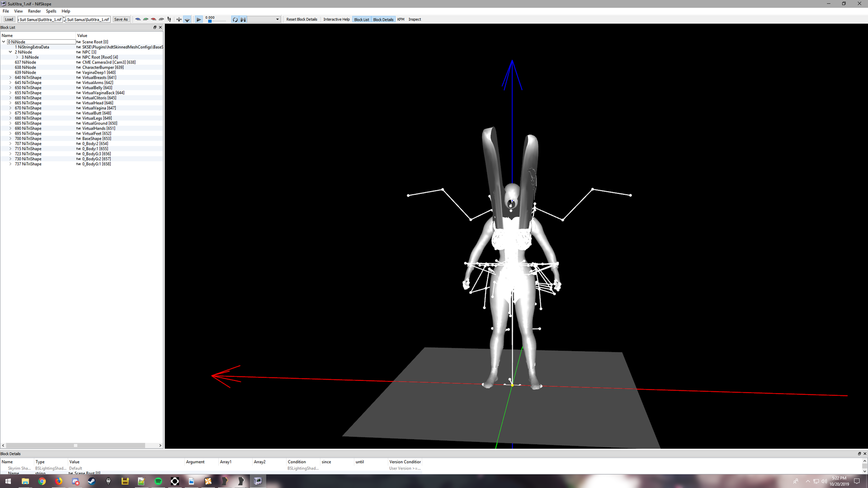Click the footprints walk view icon
This screenshot has height=488, width=868.
[169, 19]
